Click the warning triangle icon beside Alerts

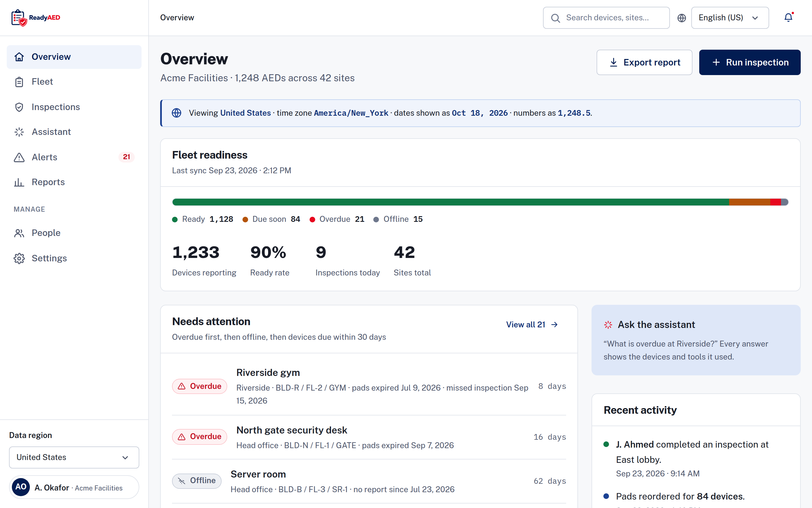pyautogui.click(x=19, y=157)
